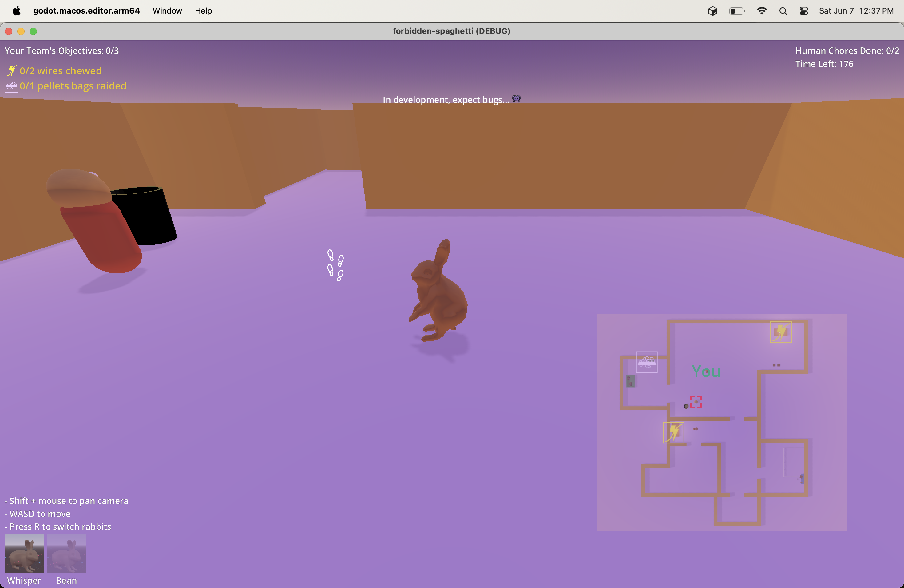Screen dimensions: 904x588
Task: Click 'Time Left: 176' timer text
Action: pyautogui.click(x=824, y=64)
